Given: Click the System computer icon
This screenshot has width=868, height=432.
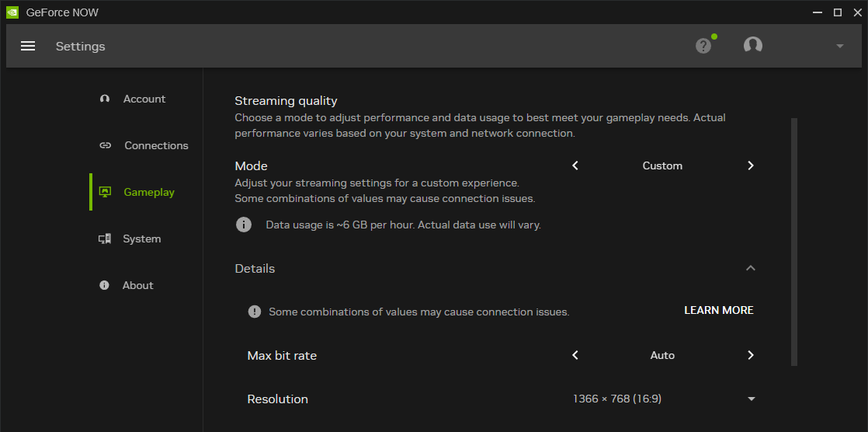Looking at the screenshot, I should click(105, 239).
